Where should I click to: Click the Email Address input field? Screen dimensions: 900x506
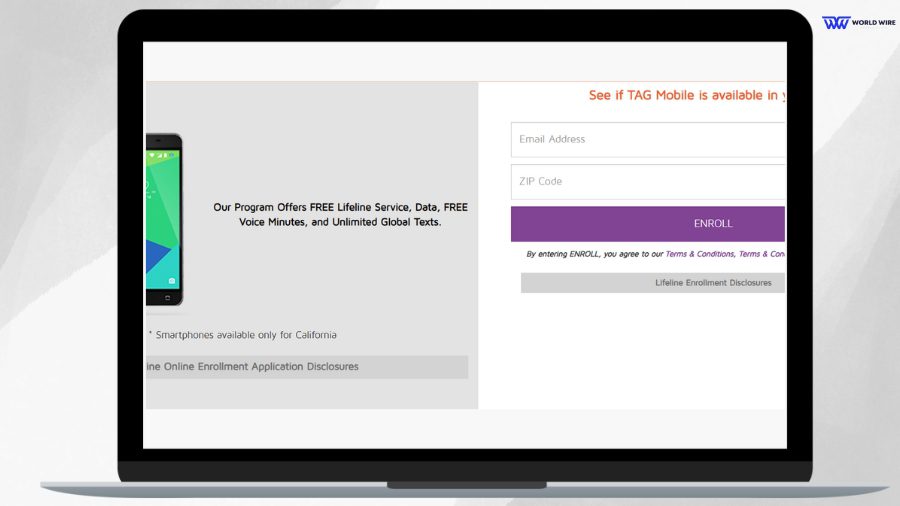pos(648,139)
